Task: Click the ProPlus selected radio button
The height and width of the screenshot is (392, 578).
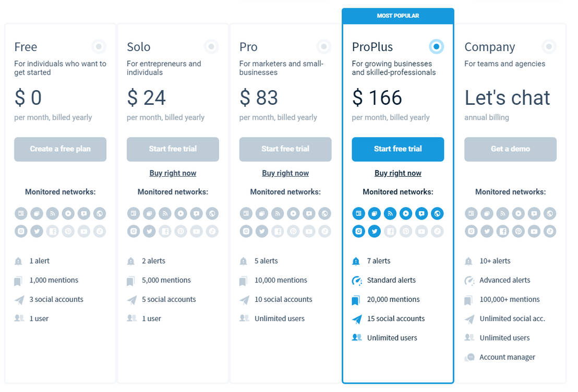Action: pos(437,47)
